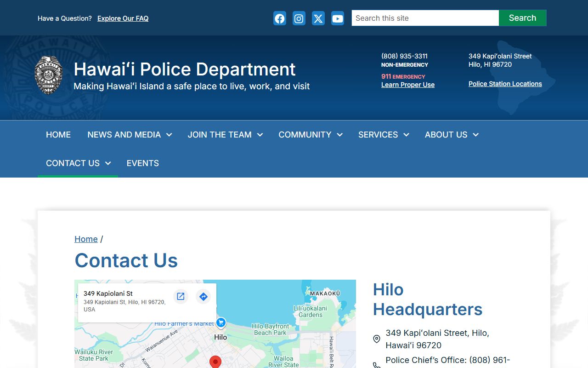Click the Hilo Farmers Market shopping icon
588x368 pixels.
click(221, 323)
